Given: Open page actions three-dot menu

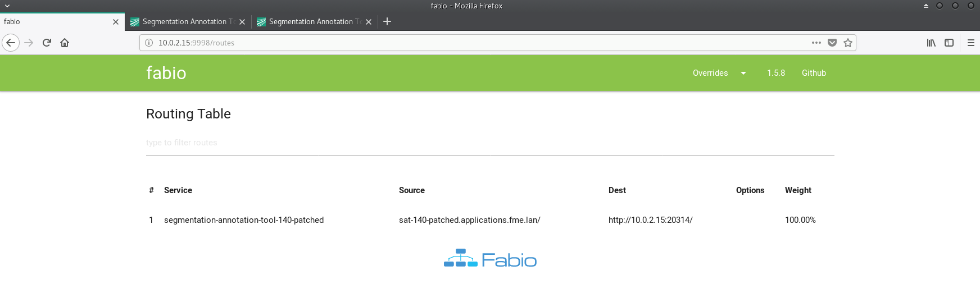Looking at the screenshot, I should tap(816, 43).
